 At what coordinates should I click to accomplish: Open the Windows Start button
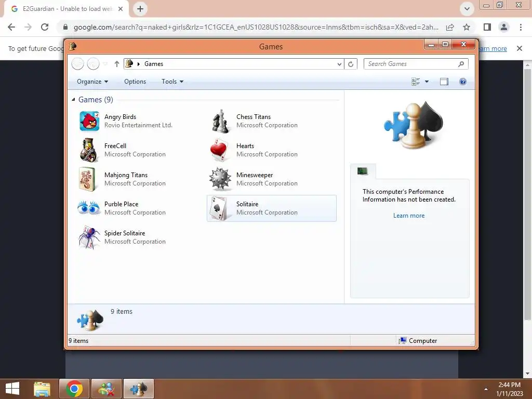tap(12, 389)
